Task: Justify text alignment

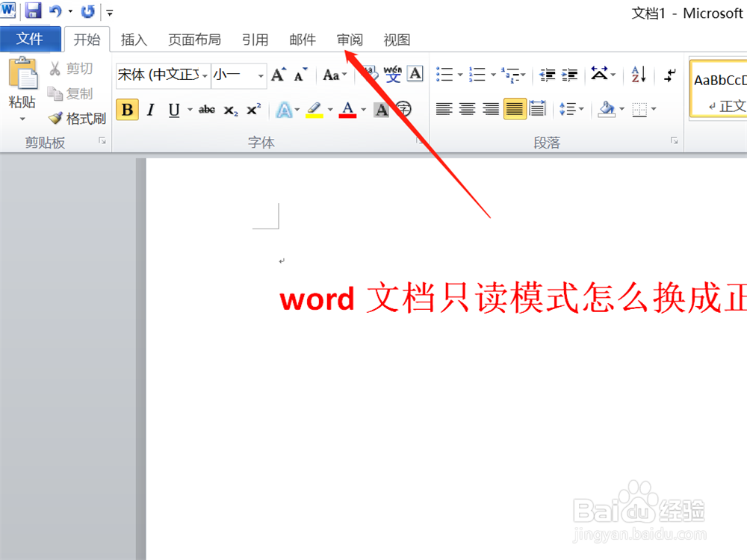Action: click(515, 109)
